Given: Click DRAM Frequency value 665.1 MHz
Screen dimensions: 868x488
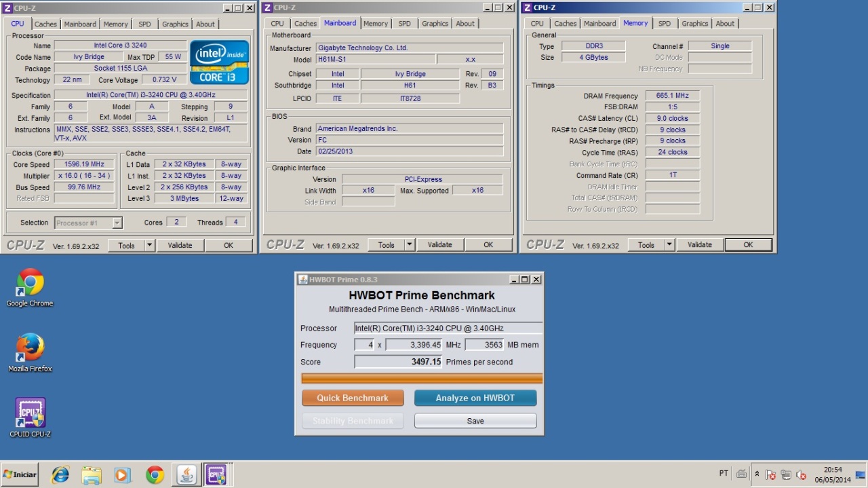Looking at the screenshot, I should click(672, 96).
